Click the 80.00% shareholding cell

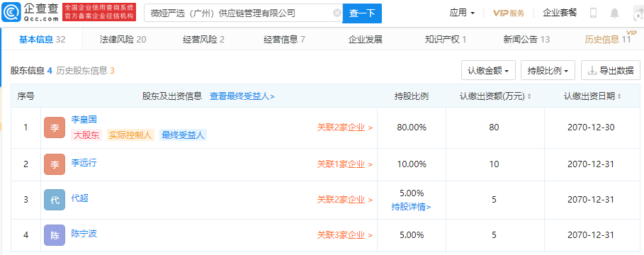click(412, 127)
